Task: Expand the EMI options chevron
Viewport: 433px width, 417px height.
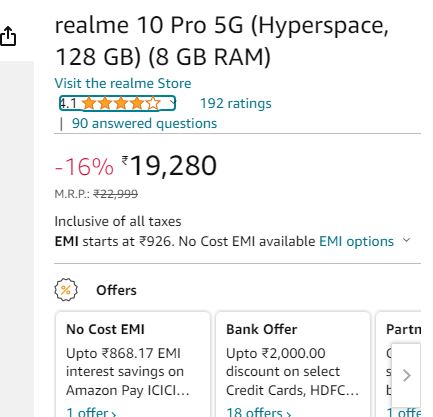Action: [406, 240]
